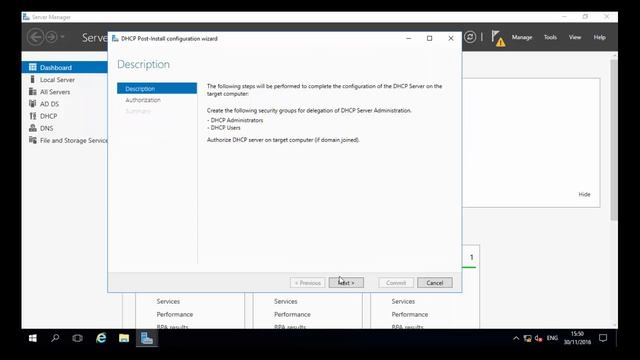Maximize the DHCP wizard window

[x=429, y=38]
